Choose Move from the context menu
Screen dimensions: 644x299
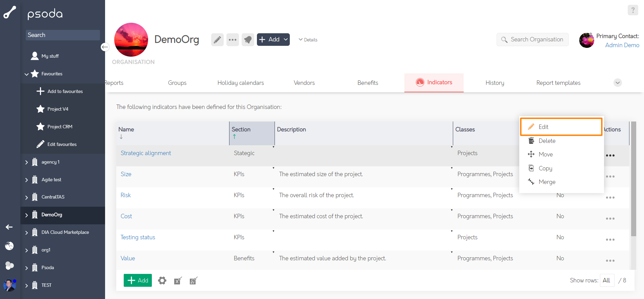click(561, 154)
